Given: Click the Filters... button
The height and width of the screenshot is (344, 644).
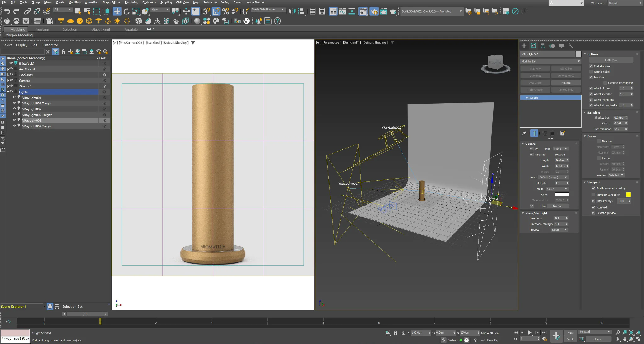Looking at the screenshot, I should [598, 339].
